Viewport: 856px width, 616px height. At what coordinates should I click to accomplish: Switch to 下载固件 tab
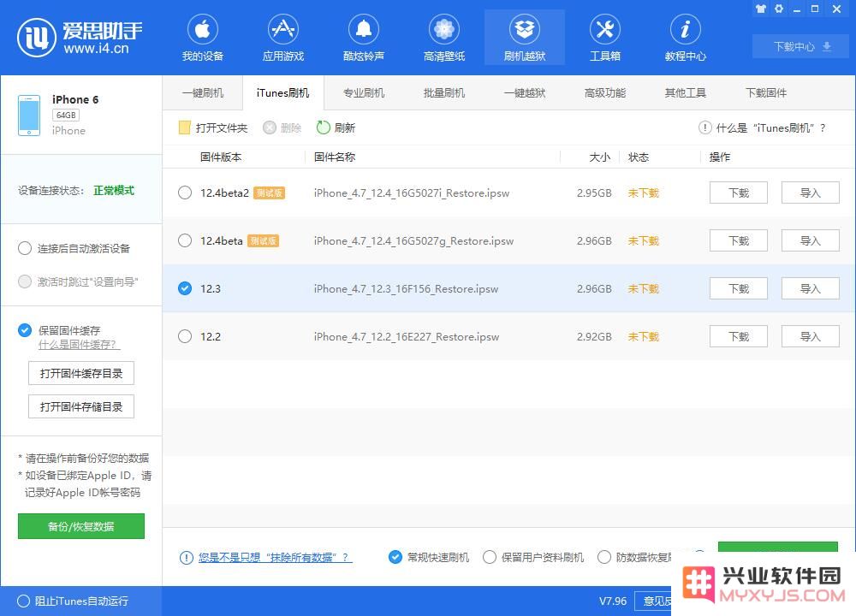click(x=766, y=92)
